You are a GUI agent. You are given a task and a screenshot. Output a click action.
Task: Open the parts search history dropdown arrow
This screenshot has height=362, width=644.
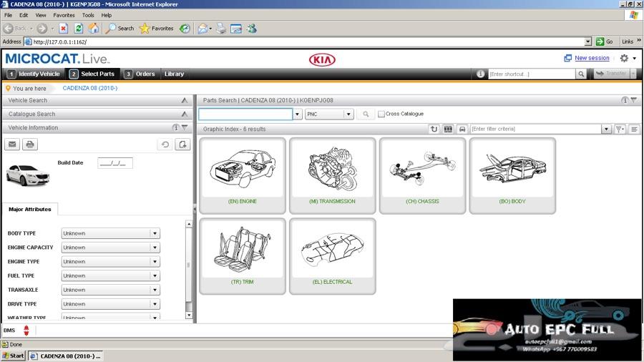(298, 114)
